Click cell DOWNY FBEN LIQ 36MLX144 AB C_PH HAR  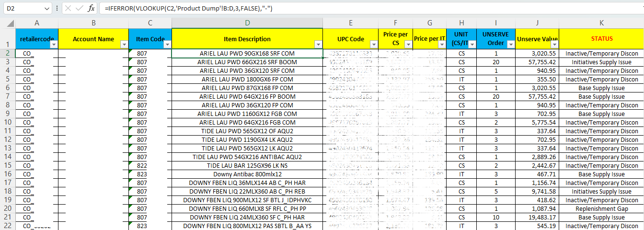coord(247,183)
